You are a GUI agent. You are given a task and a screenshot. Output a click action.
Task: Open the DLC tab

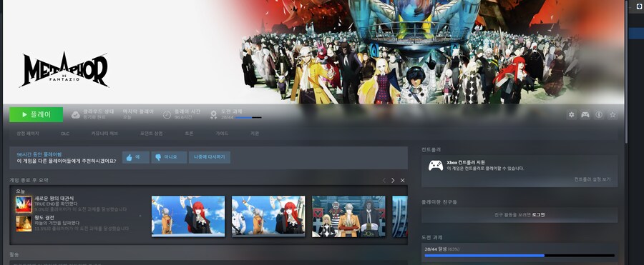pyautogui.click(x=65, y=134)
